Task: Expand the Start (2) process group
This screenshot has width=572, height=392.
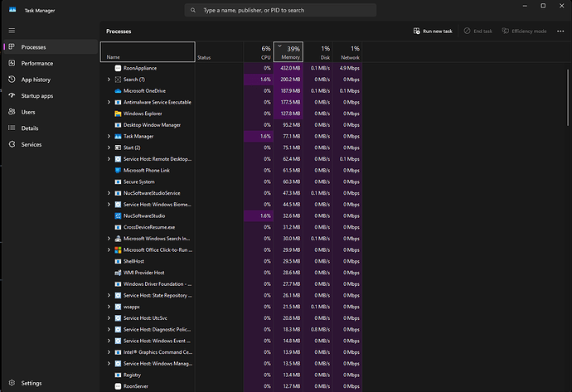Action: pos(109,148)
